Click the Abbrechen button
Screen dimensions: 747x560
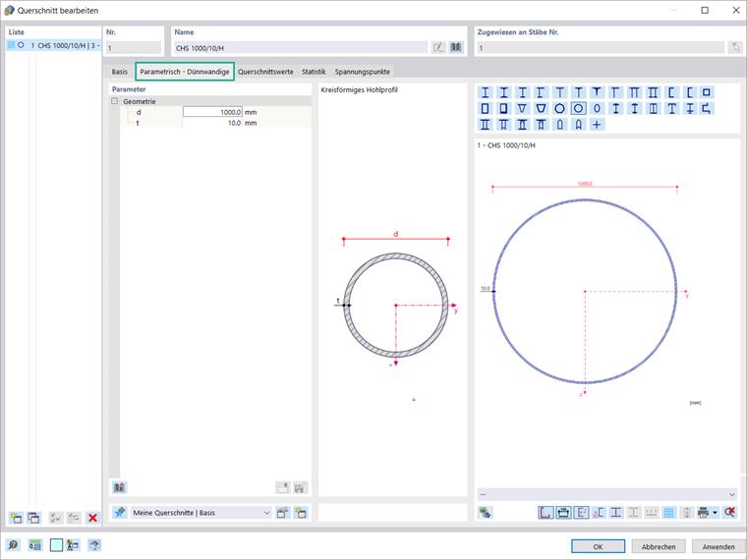(659, 546)
